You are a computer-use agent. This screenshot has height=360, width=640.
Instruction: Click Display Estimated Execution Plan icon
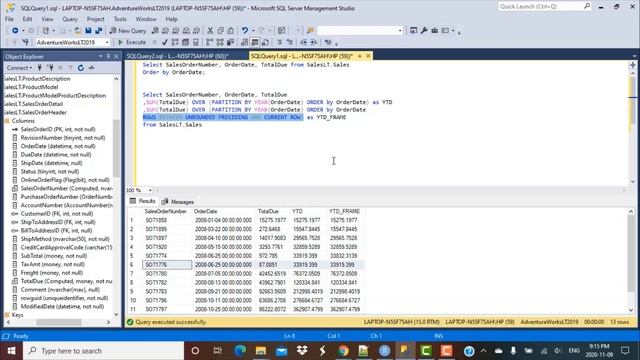coord(175,42)
